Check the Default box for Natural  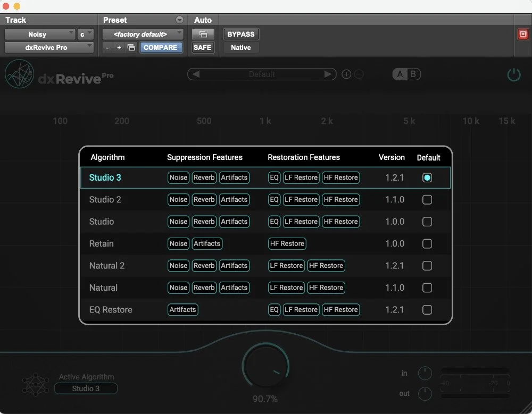click(427, 288)
